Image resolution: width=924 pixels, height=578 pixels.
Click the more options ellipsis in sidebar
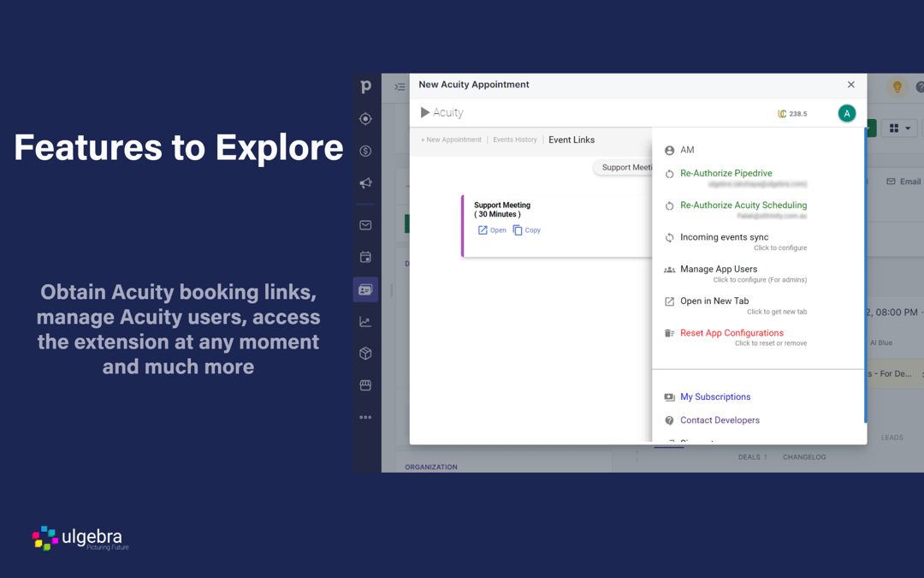click(x=365, y=417)
